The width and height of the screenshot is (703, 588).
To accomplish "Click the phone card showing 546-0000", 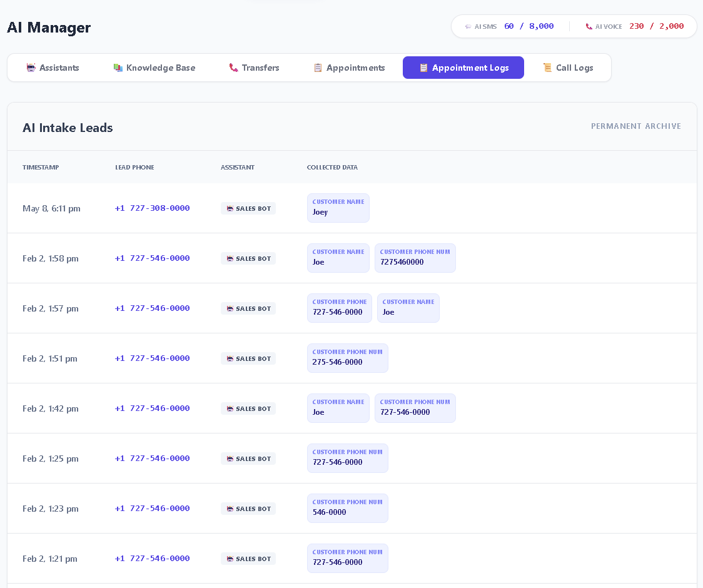I will (348, 509).
